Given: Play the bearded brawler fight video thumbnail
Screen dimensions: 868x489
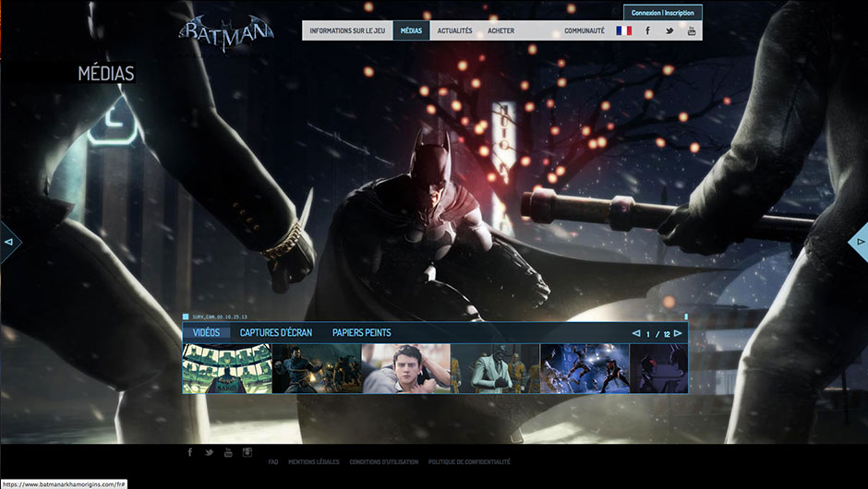Looking at the screenshot, I should pyautogui.click(x=318, y=368).
